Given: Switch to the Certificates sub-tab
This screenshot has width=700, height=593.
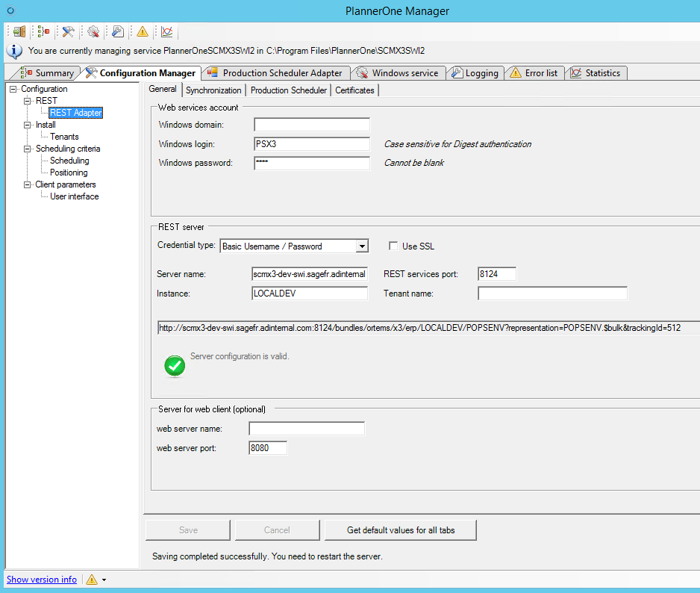Looking at the screenshot, I should (x=355, y=90).
